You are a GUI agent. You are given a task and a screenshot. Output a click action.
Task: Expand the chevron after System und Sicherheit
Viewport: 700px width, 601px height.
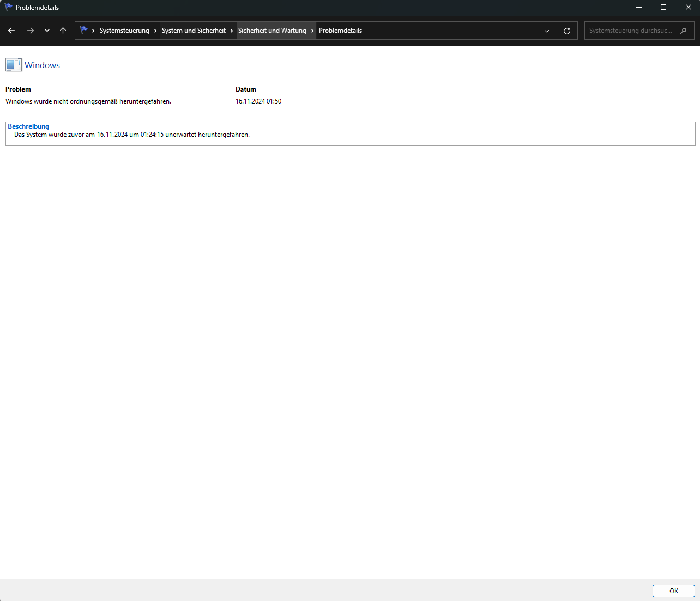pyautogui.click(x=232, y=31)
